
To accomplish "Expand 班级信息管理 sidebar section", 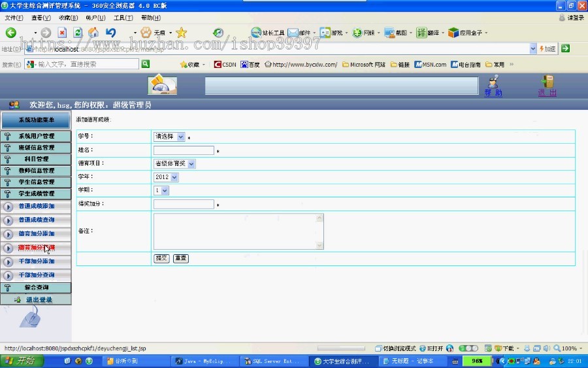I will (36, 148).
